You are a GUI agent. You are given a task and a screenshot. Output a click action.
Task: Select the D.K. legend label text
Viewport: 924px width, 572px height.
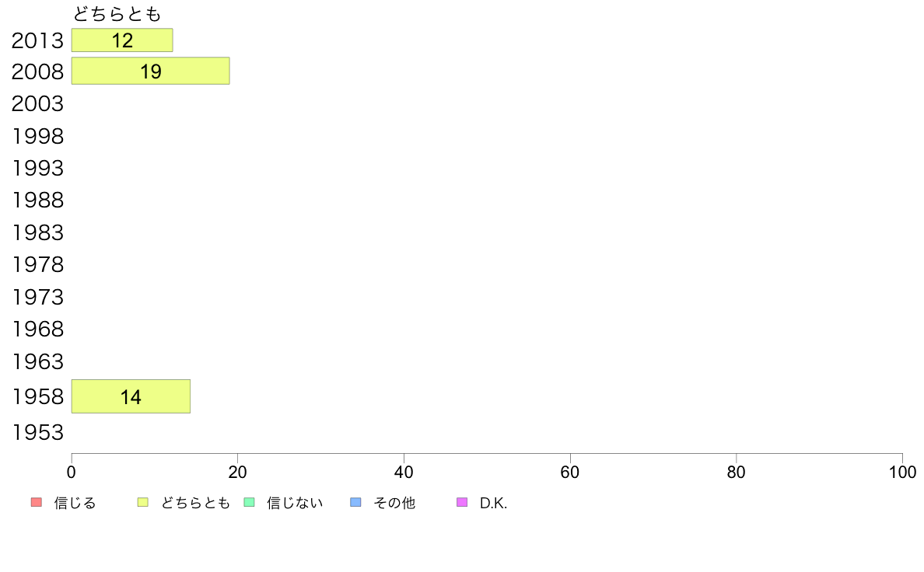[x=493, y=503]
